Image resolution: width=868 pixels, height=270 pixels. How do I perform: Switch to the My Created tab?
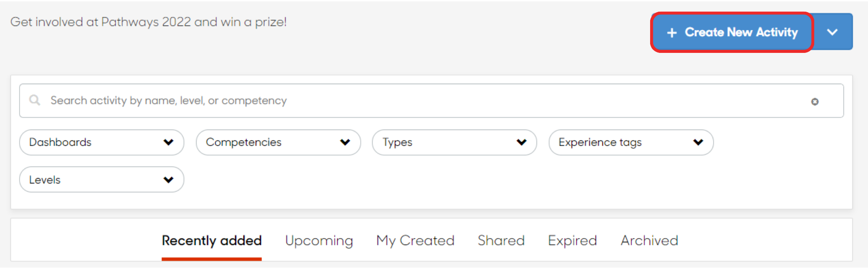[415, 241]
